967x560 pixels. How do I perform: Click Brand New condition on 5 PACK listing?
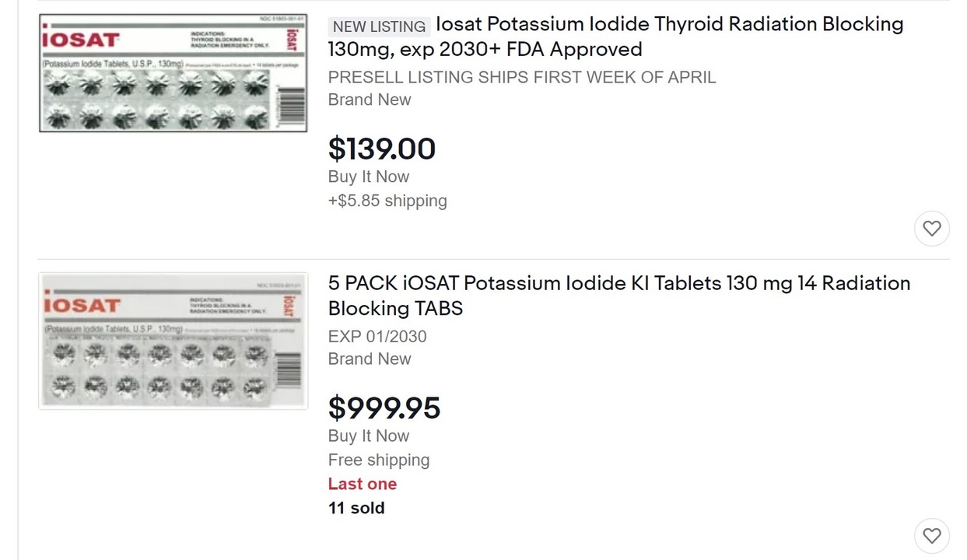point(370,359)
